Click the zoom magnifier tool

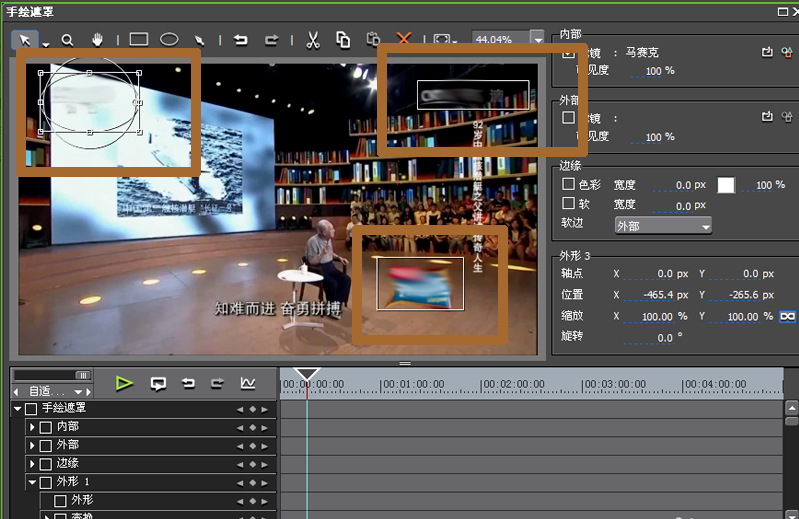pyautogui.click(x=68, y=40)
